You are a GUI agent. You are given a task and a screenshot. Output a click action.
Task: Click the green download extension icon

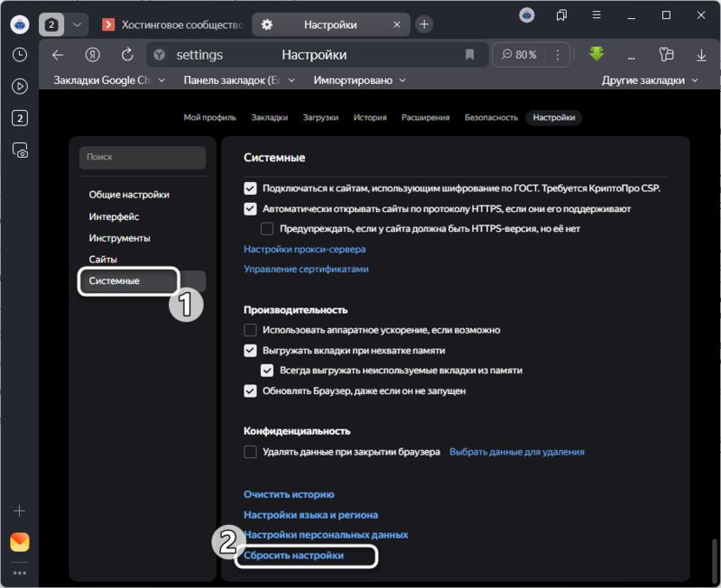596,55
